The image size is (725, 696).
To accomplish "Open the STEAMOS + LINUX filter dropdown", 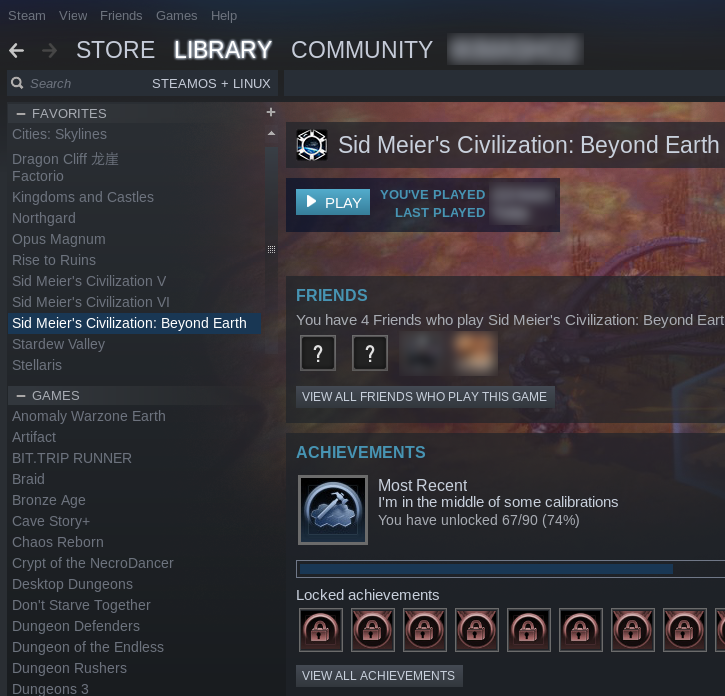I will tap(211, 84).
